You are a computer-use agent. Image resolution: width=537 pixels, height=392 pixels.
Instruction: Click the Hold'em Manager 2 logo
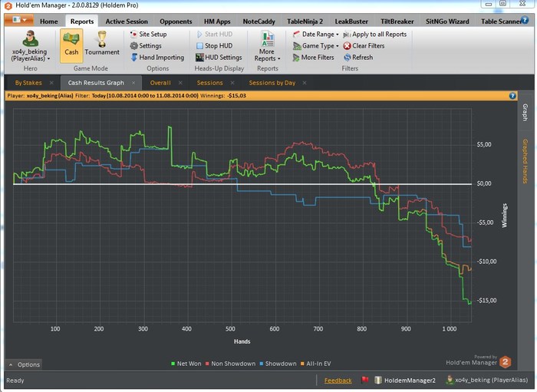click(505, 362)
